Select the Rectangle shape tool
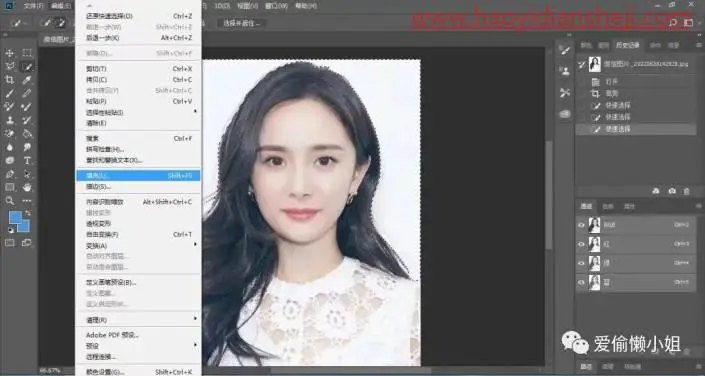The height and width of the screenshot is (376, 705). (x=9, y=187)
